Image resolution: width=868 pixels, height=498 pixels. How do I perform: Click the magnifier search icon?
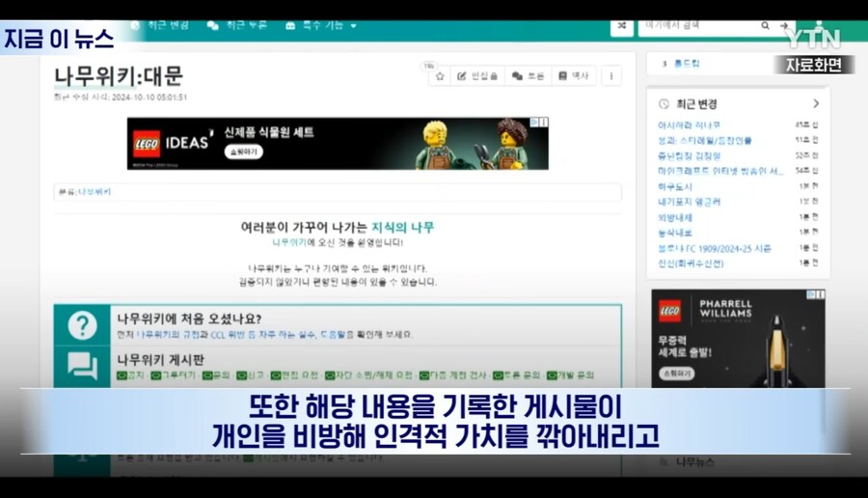point(766,26)
